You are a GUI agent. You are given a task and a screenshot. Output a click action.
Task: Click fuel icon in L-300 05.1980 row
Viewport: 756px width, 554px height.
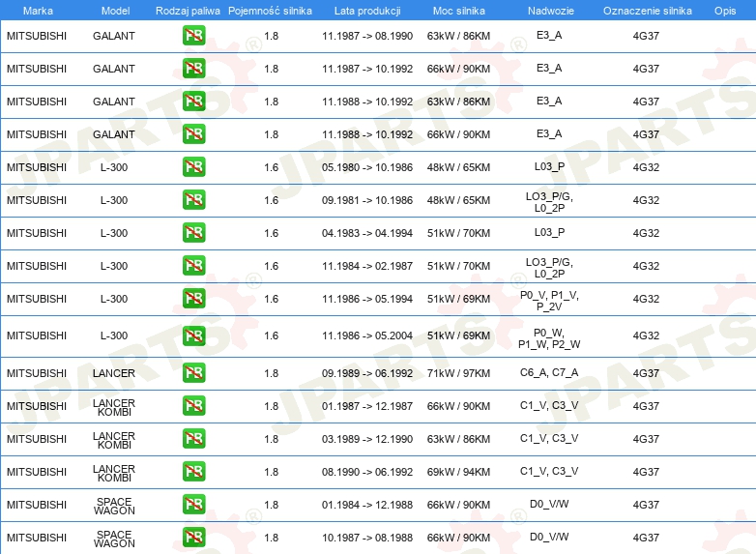[193, 167]
